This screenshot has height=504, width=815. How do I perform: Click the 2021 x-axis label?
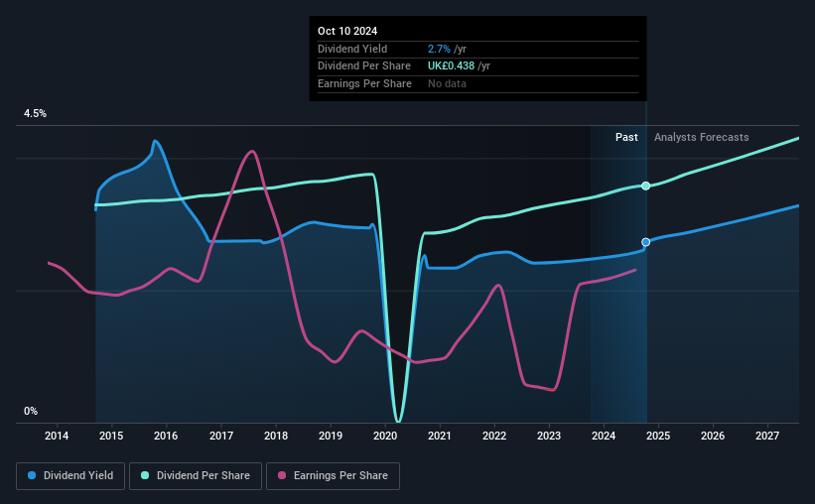coord(439,436)
